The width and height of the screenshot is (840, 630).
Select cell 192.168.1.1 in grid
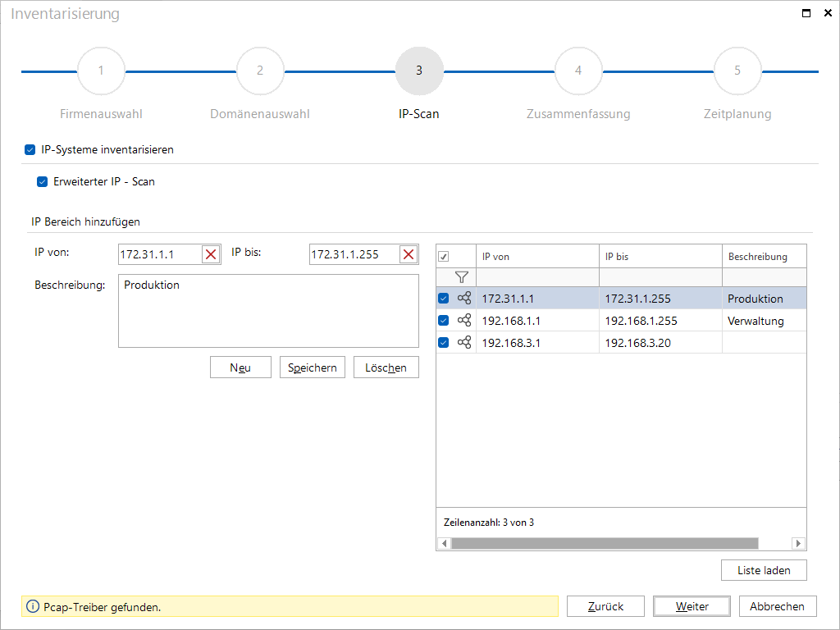537,321
